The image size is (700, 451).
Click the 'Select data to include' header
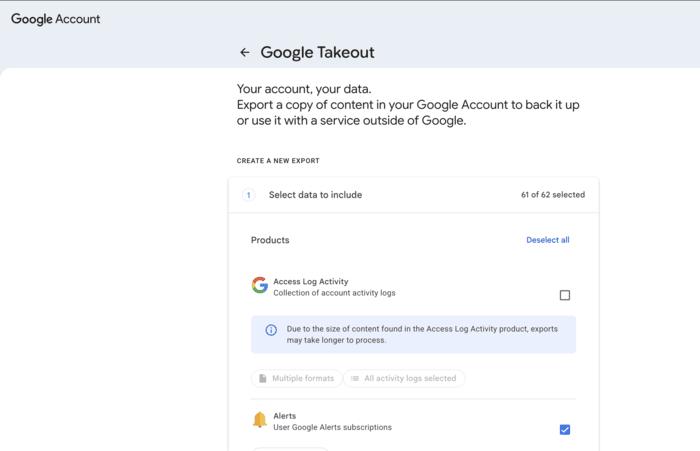(315, 195)
